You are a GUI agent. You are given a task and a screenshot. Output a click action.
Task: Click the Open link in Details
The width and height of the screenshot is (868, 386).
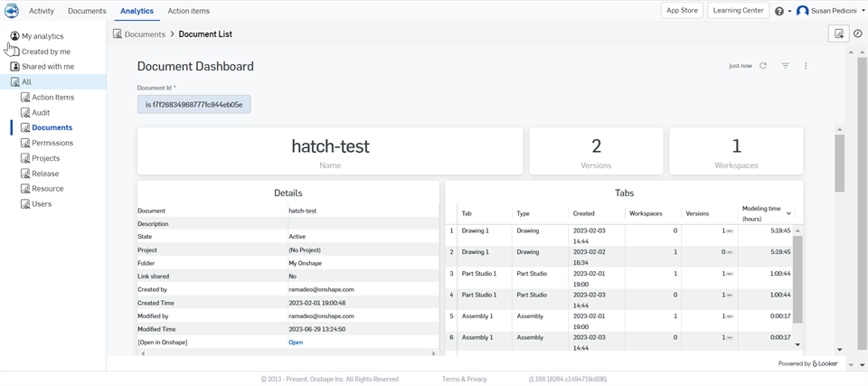click(296, 343)
